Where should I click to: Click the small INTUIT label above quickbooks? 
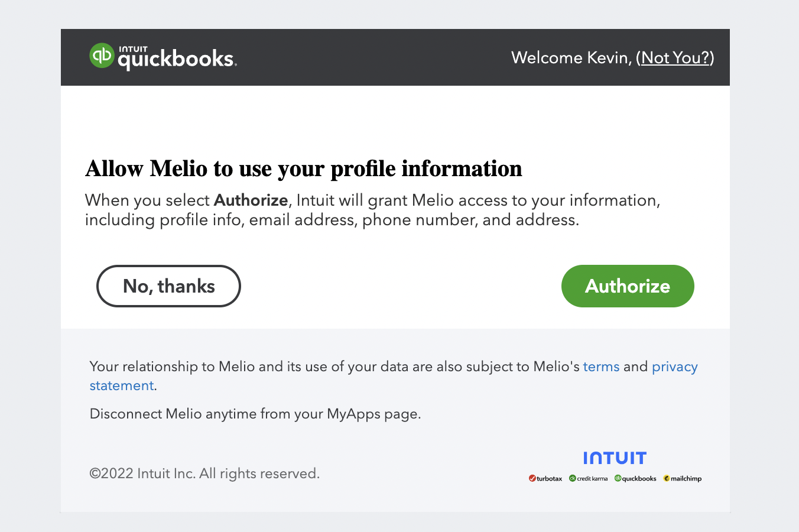[x=133, y=50]
